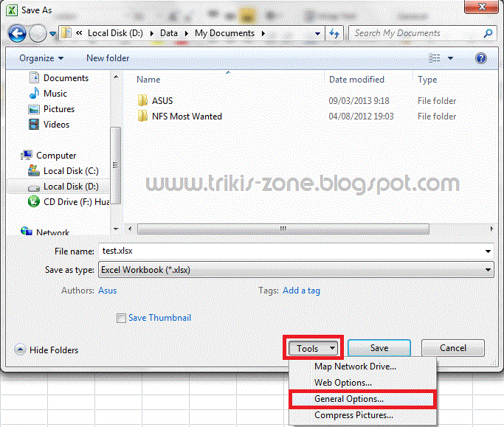The height and width of the screenshot is (427, 504).
Task: Click the Documents library icon
Action: (x=34, y=77)
